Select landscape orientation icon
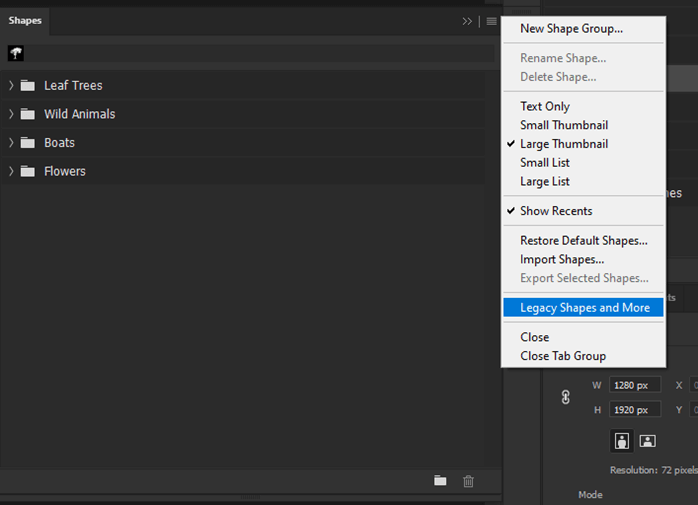 coord(647,441)
